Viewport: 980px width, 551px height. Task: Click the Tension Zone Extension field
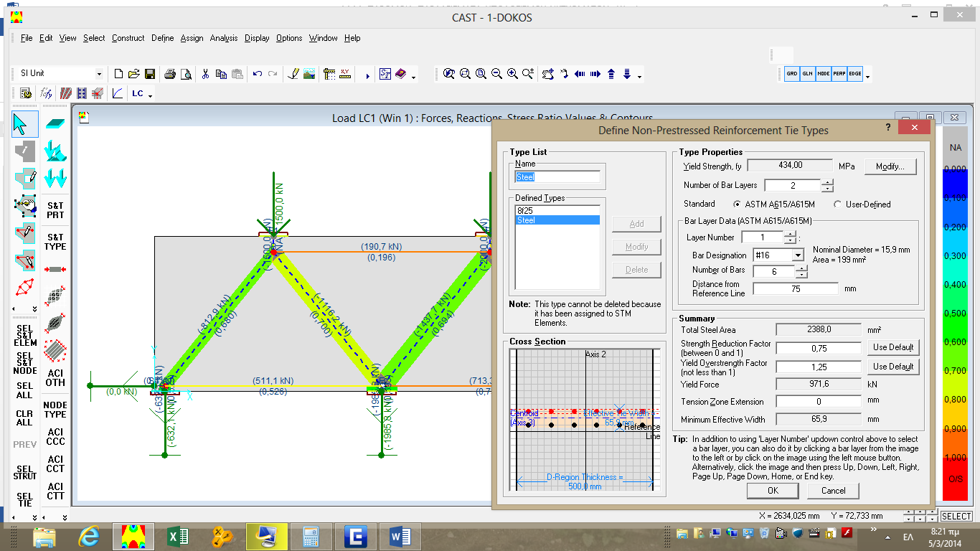[x=819, y=402]
